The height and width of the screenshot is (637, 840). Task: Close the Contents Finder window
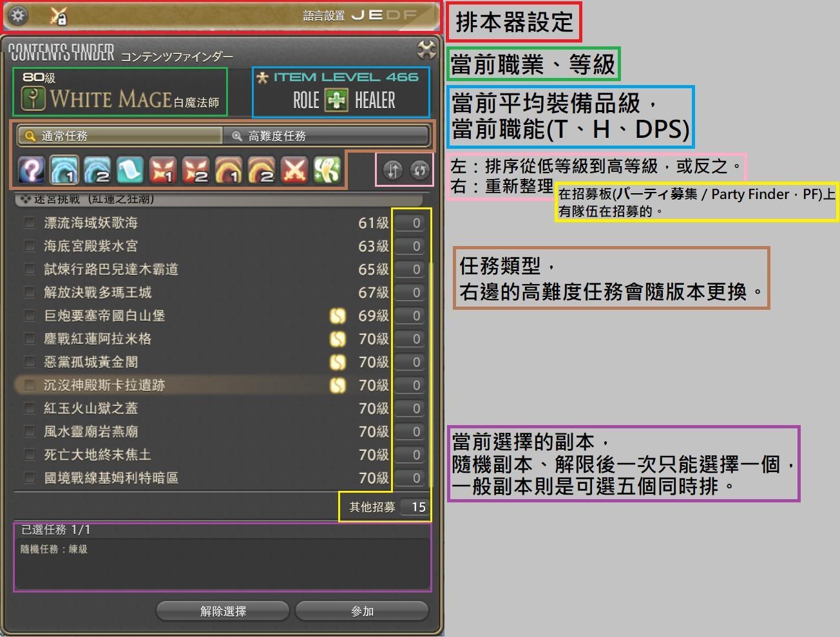click(x=426, y=50)
